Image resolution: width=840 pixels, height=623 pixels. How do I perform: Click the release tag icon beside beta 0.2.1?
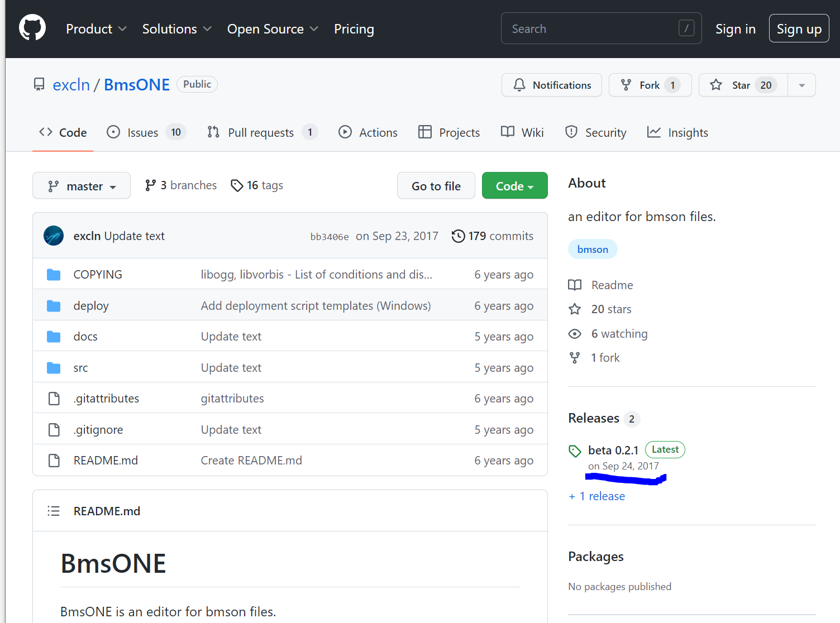tap(575, 451)
